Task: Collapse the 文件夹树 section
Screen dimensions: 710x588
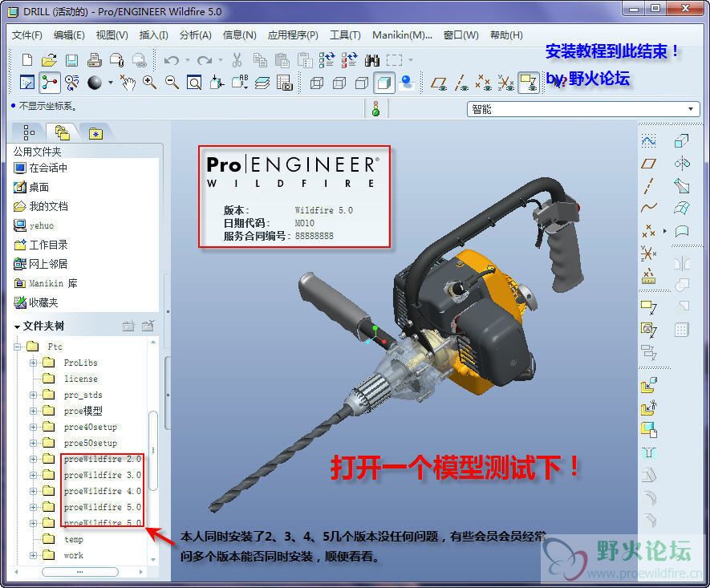Action: click(17, 326)
